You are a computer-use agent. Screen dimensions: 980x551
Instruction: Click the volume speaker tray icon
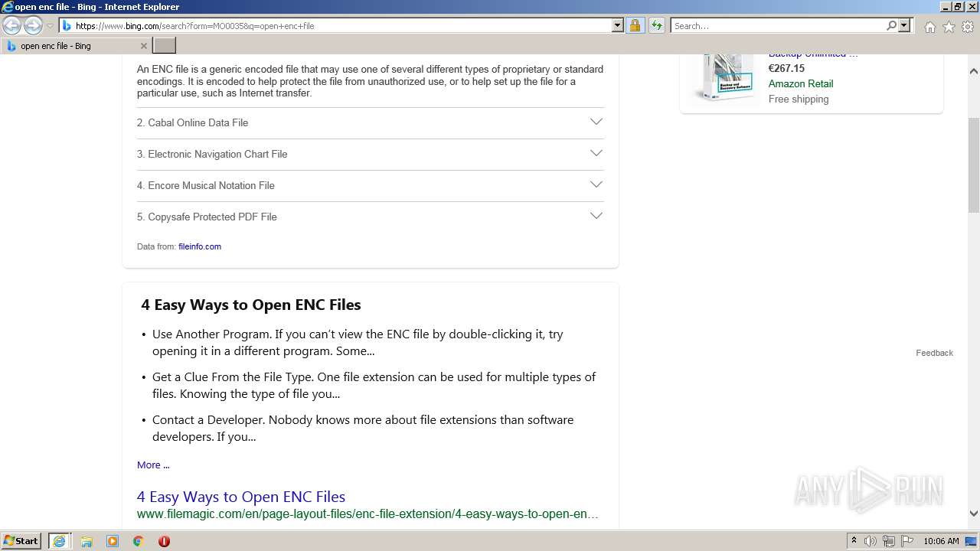(871, 541)
